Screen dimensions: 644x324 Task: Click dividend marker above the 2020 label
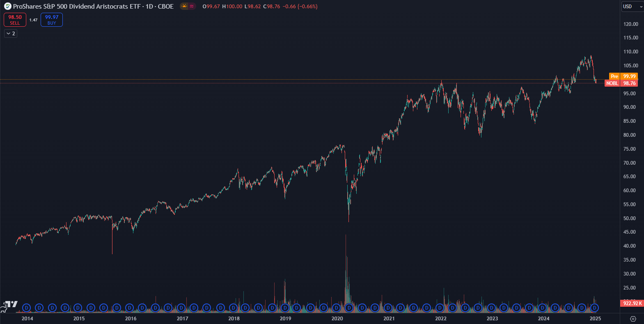coord(336,308)
